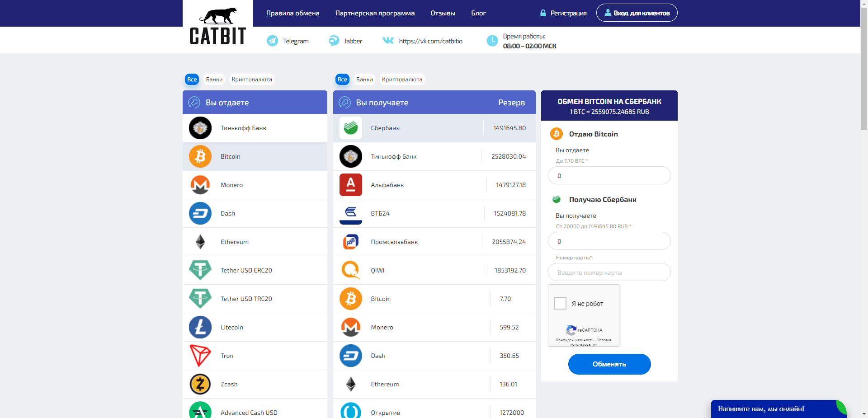Open Telegram via its icon in the header

click(x=272, y=40)
